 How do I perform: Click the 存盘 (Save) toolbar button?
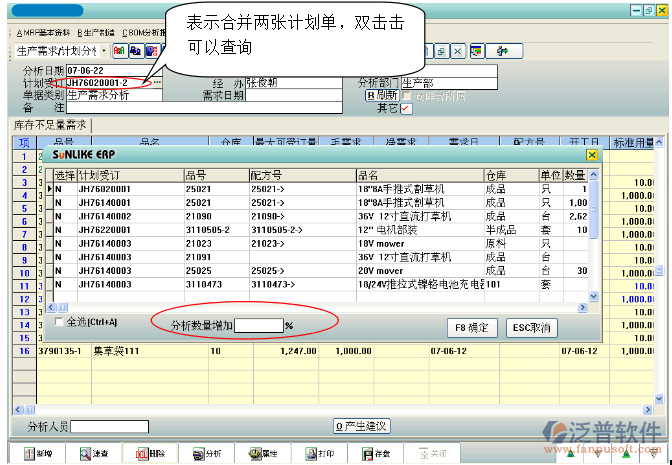pos(374,454)
